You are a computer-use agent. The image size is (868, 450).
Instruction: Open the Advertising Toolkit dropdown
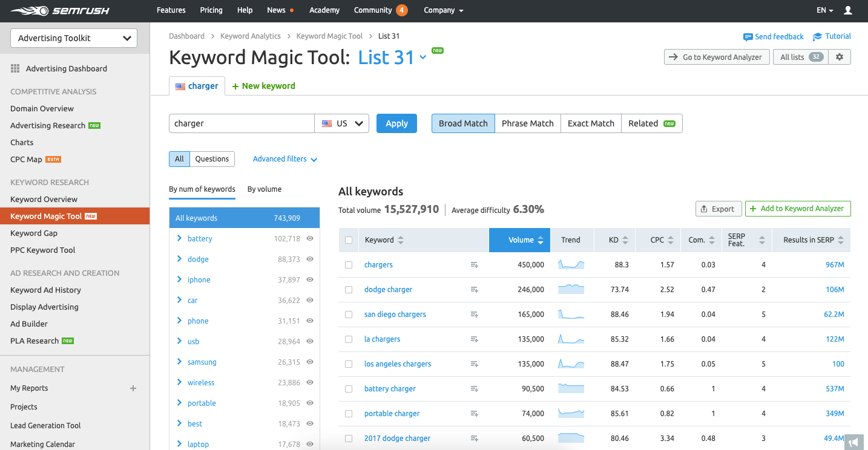(x=74, y=38)
